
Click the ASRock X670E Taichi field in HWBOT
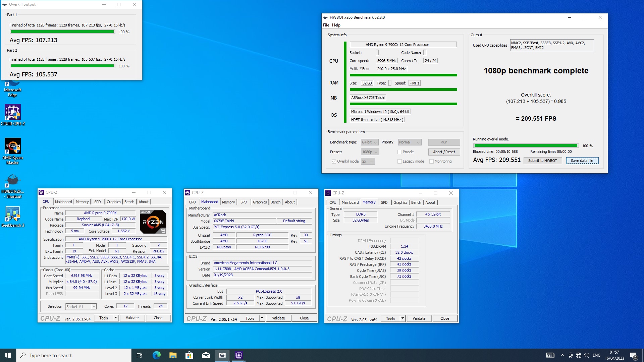[x=368, y=98]
